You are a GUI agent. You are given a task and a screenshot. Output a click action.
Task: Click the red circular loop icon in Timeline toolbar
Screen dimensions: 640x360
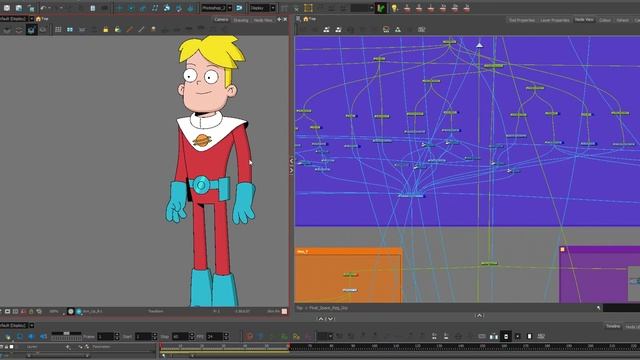tap(249, 336)
